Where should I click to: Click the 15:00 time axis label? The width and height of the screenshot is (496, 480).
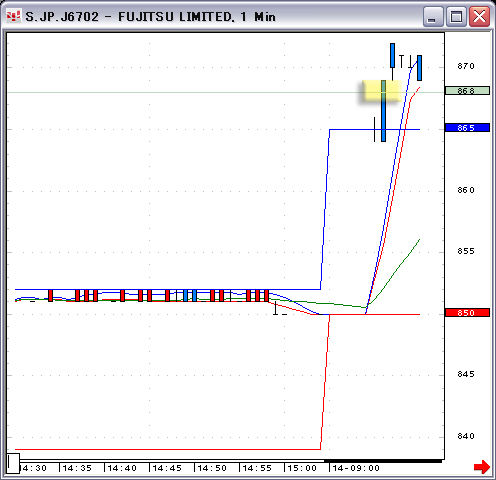click(302, 468)
